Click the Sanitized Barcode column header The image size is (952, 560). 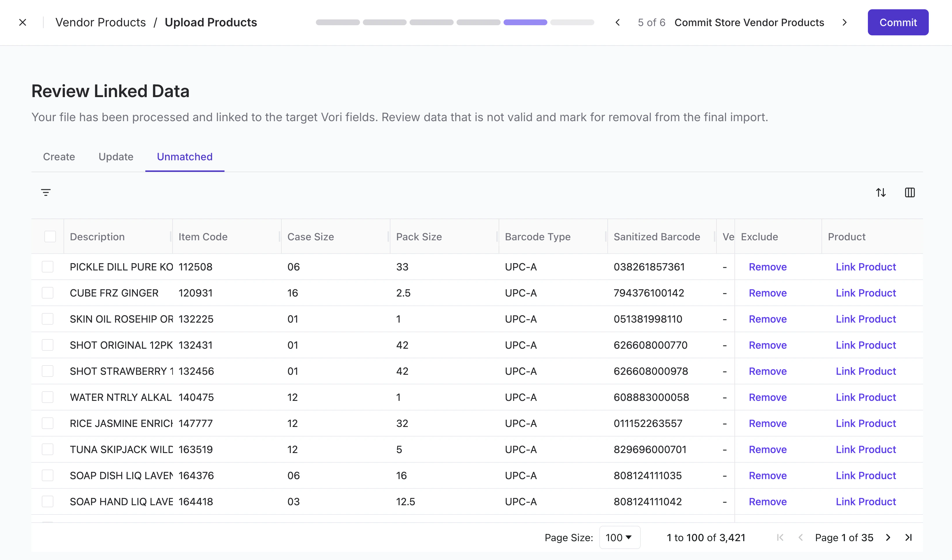pos(657,237)
